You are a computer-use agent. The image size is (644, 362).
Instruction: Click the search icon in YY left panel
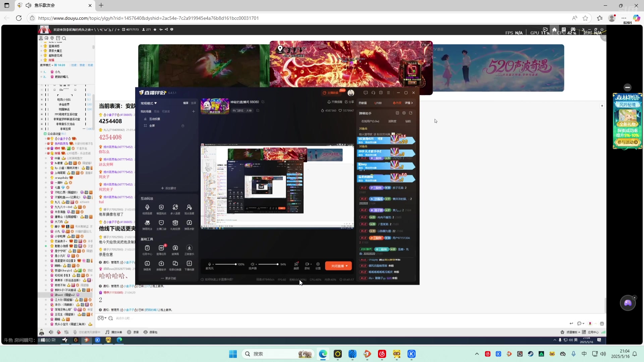(64, 38)
